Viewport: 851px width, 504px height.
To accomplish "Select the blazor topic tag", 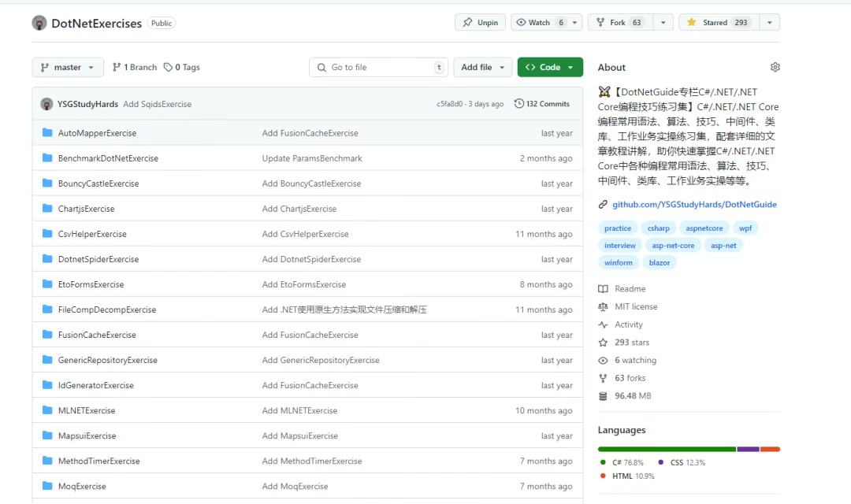I will [660, 263].
